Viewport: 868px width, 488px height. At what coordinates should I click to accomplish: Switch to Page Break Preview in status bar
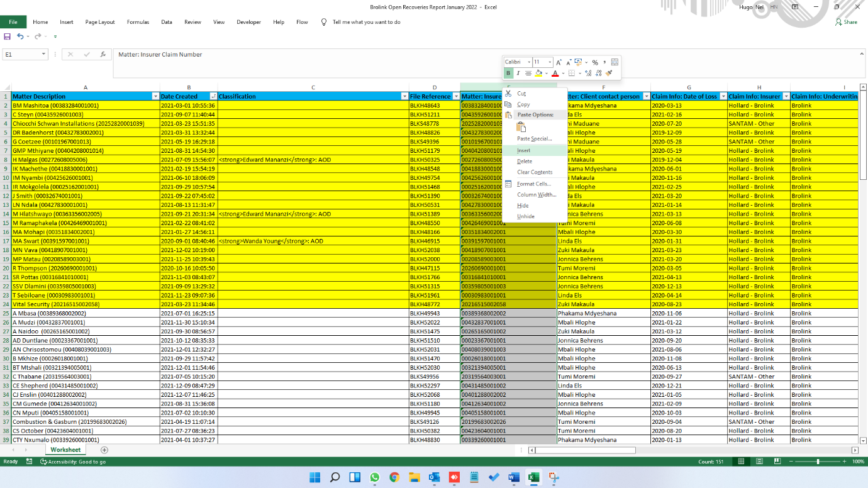[777, 462]
